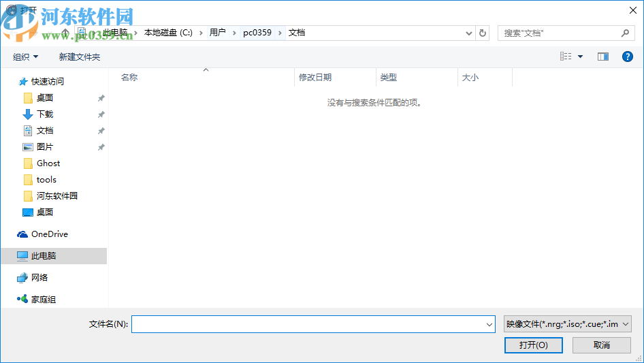Click the pin icon beside 桌面
This screenshot has height=363, width=644.
point(101,98)
